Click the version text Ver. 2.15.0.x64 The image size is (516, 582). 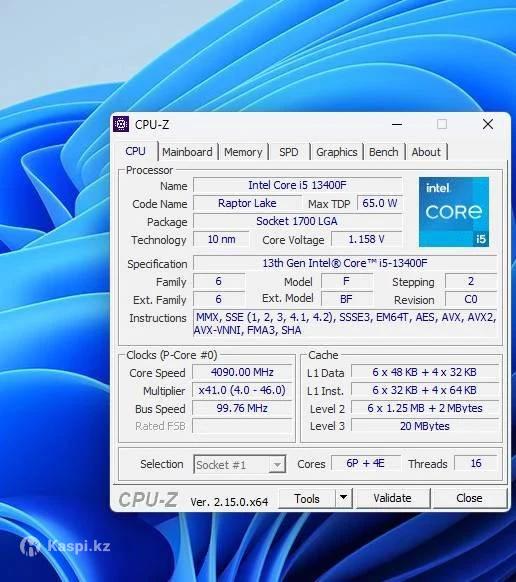pyautogui.click(x=229, y=502)
